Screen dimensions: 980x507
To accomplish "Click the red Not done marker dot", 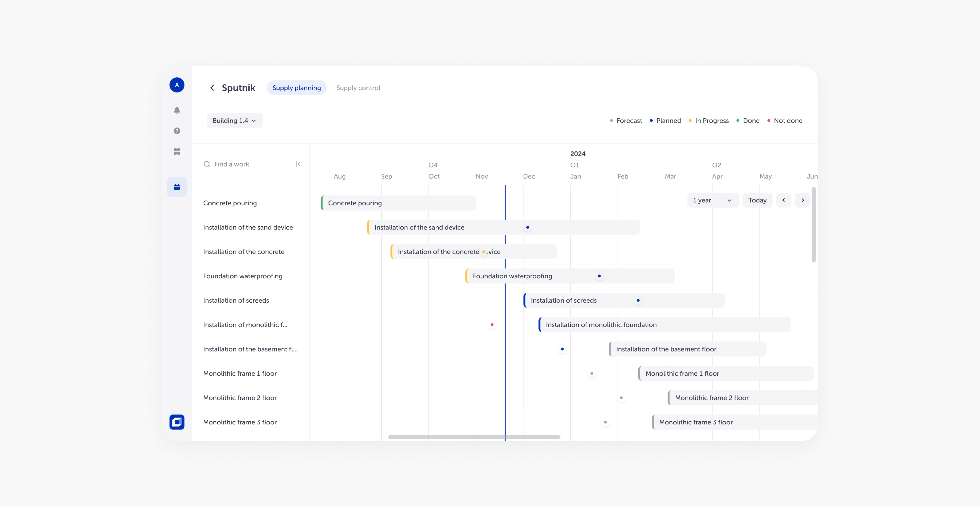I will tap(492, 325).
